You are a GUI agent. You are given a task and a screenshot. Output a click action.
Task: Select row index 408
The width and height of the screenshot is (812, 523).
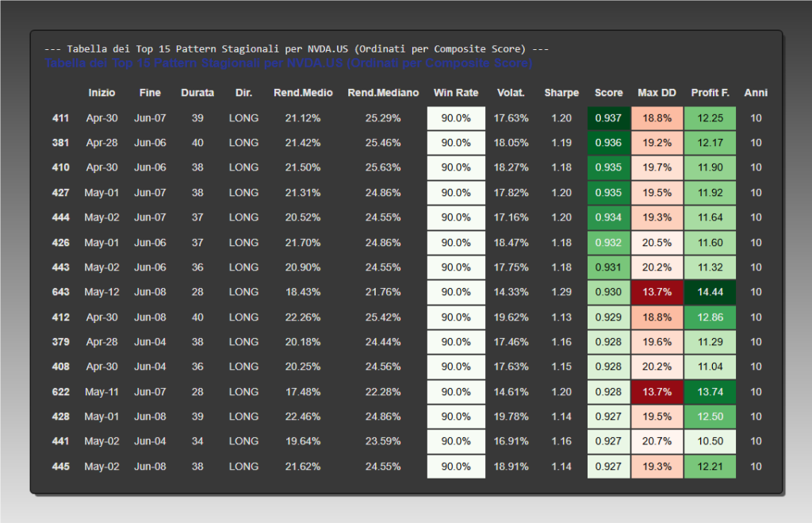coord(60,367)
